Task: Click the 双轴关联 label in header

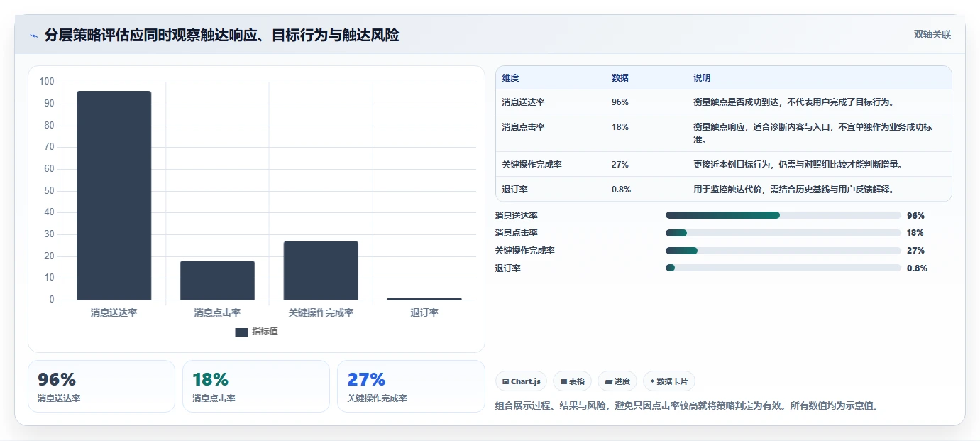Action: tap(932, 35)
